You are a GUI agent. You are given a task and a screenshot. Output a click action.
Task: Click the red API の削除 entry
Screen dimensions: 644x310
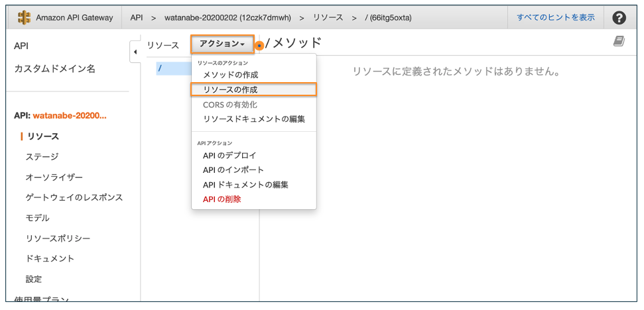point(222,199)
